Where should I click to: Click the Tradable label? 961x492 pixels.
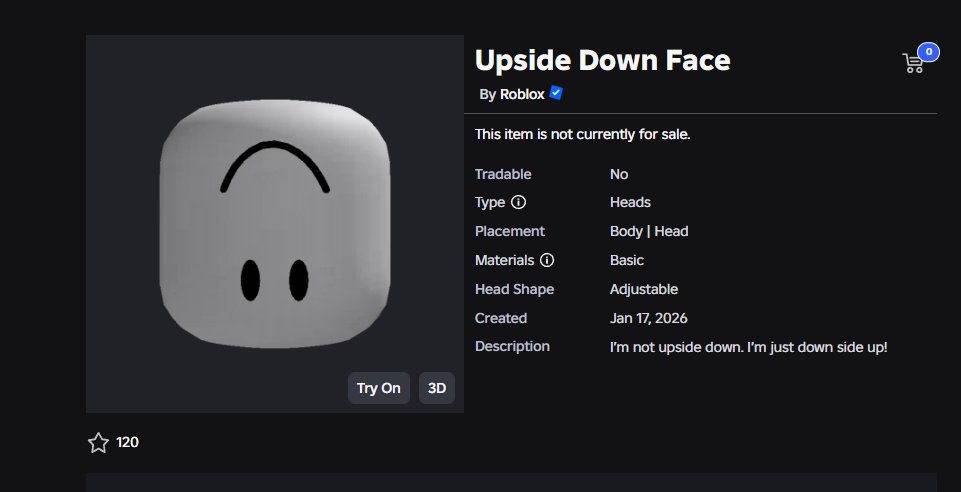click(503, 174)
